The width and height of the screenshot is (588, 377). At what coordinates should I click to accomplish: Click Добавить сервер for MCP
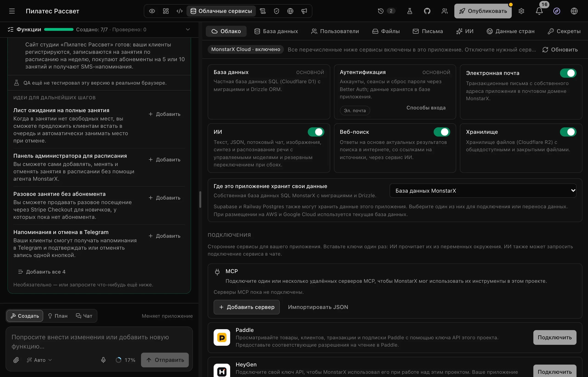pyautogui.click(x=246, y=307)
